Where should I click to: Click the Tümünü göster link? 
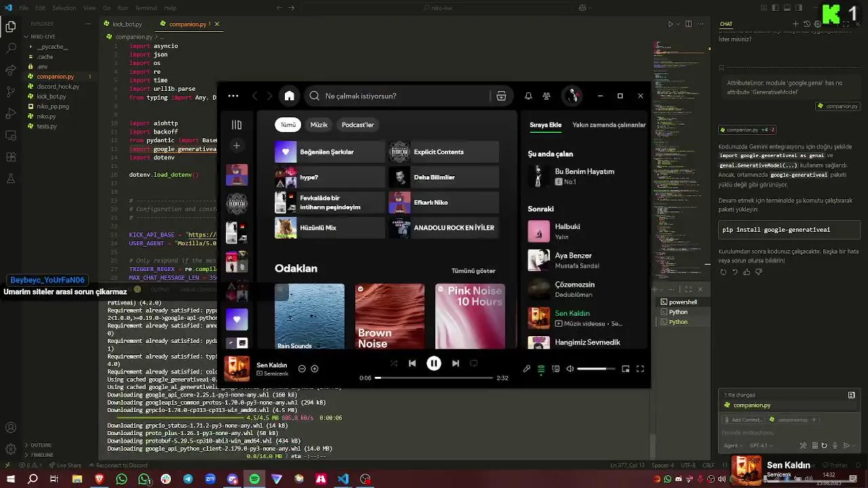[x=473, y=270]
